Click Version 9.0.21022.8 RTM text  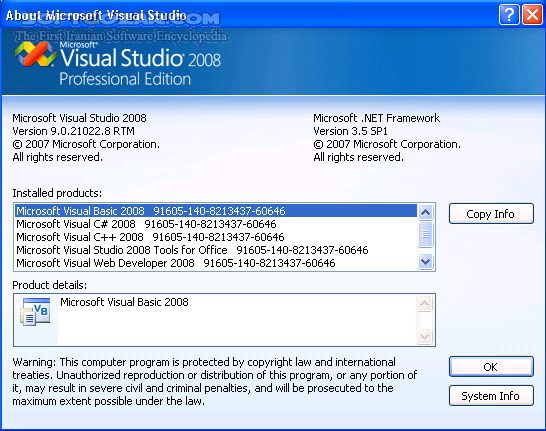pos(73,131)
